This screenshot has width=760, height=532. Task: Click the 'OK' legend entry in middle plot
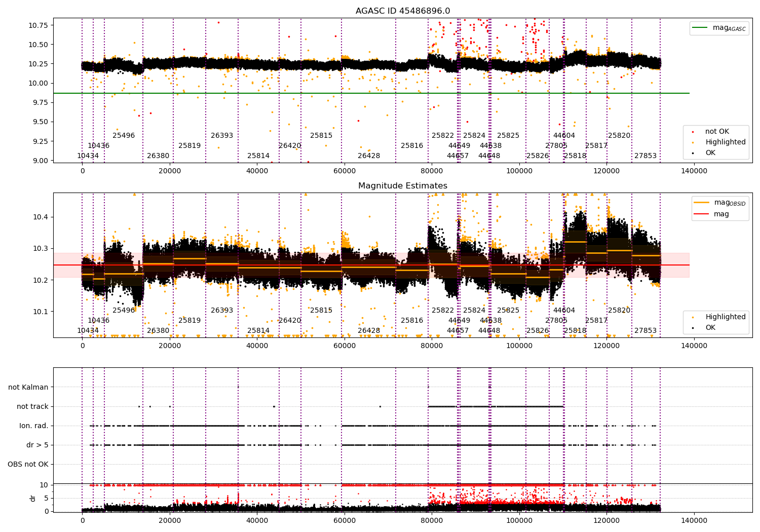(x=710, y=328)
